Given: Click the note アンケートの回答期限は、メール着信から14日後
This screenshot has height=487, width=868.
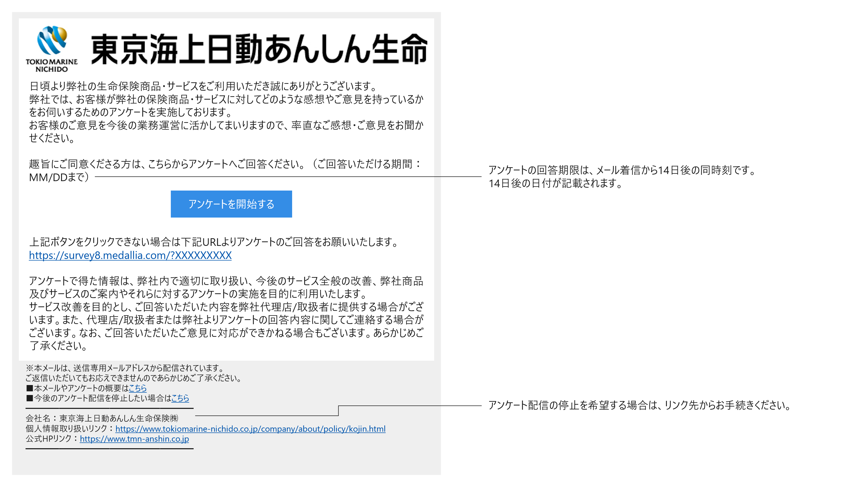Looking at the screenshot, I should (623, 170).
